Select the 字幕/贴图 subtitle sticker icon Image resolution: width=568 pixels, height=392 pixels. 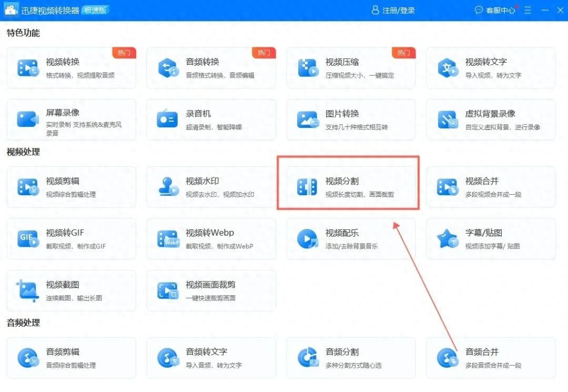click(x=447, y=239)
